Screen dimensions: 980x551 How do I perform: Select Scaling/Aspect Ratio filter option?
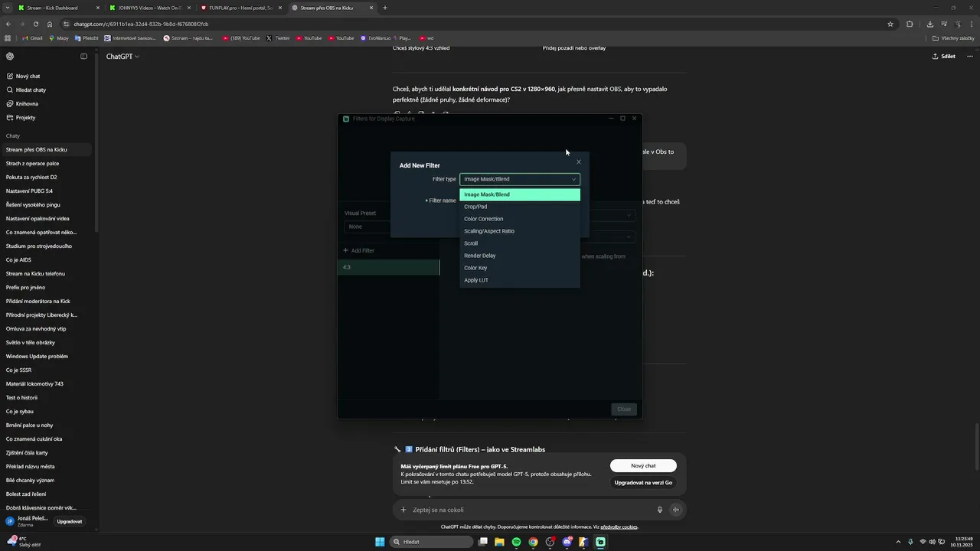(520, 231)
